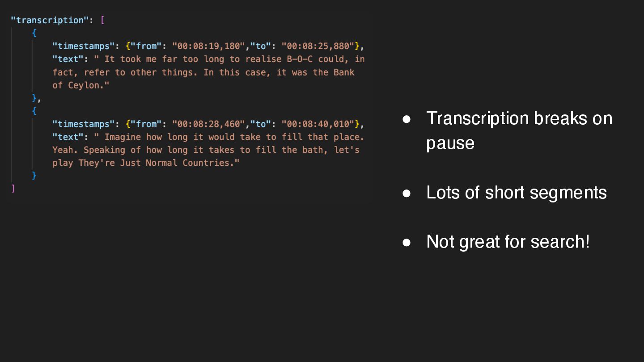Click the "00:08:40,010" to timestamp

[318, 124]
